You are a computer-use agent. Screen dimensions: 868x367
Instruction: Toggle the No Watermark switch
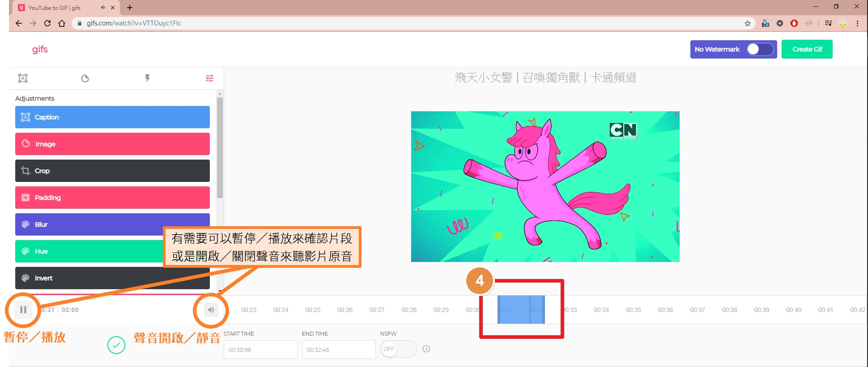click(x=760, y=49)
